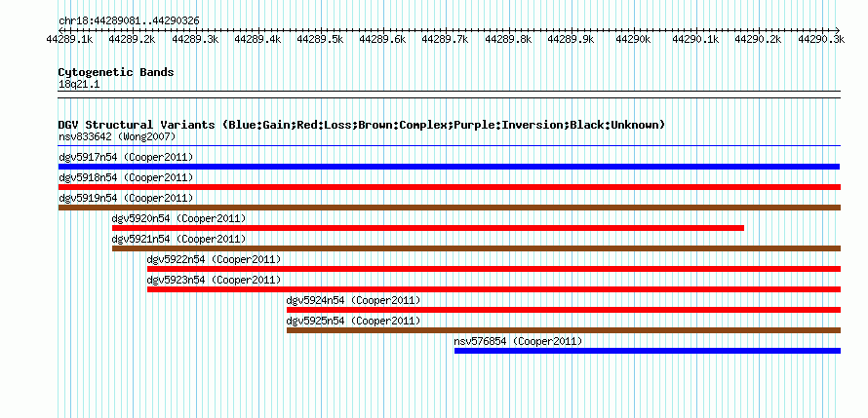The height and width of the screenshot is (418, 868).
Task: Click the 18q21.1 cytogenetic band label
Action: 79,85
